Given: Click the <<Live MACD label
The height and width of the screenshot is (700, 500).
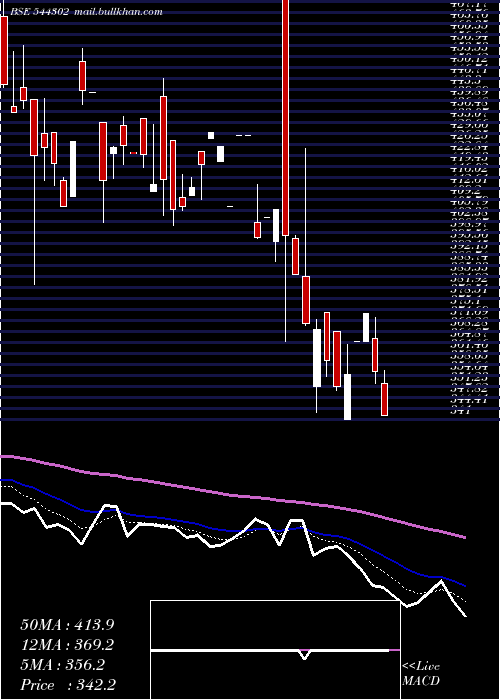Looking at the screenshot, I should coord(421,674).
